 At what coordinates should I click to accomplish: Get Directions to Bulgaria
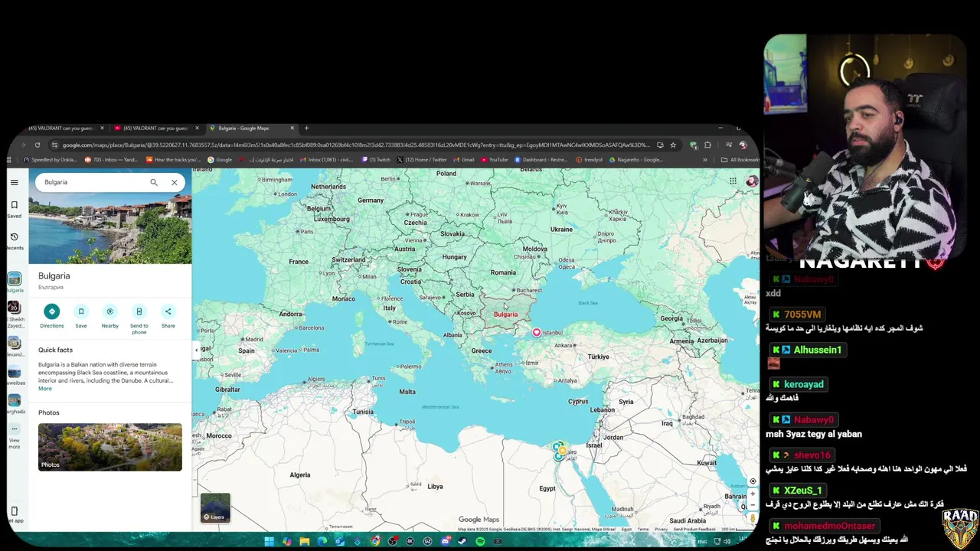point(52,315)
